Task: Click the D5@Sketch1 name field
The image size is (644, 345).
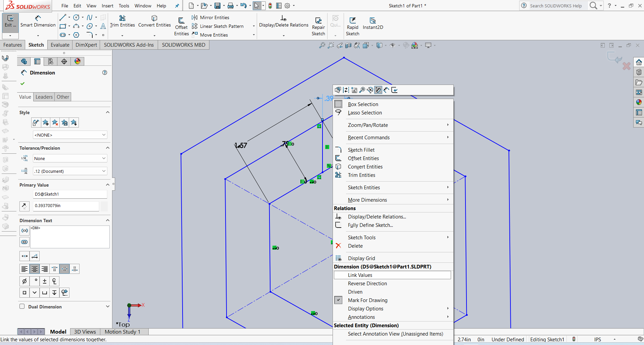Action: tap(70, 194)
